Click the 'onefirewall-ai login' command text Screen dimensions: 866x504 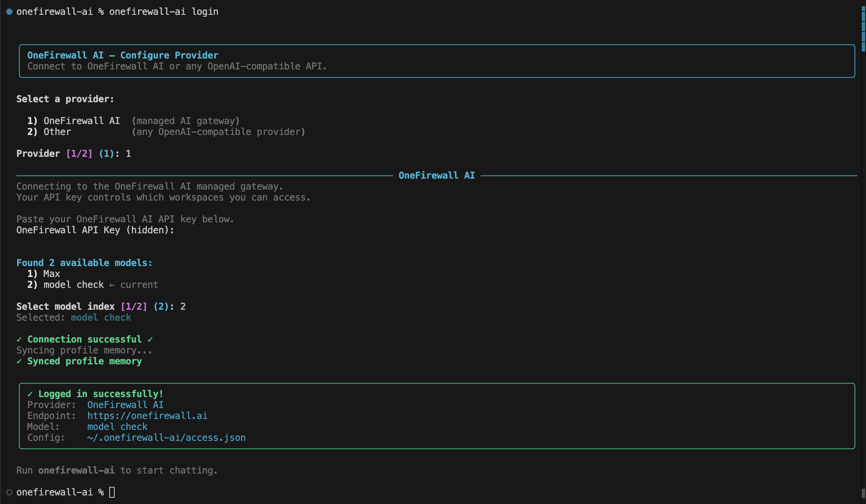(163, 12)
